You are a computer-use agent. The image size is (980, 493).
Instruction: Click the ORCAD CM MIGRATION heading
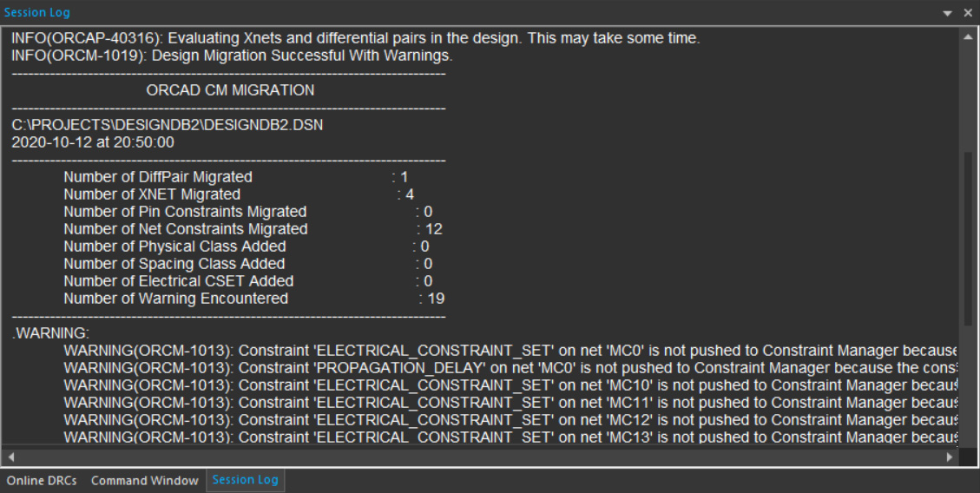(x=230, y=90)
